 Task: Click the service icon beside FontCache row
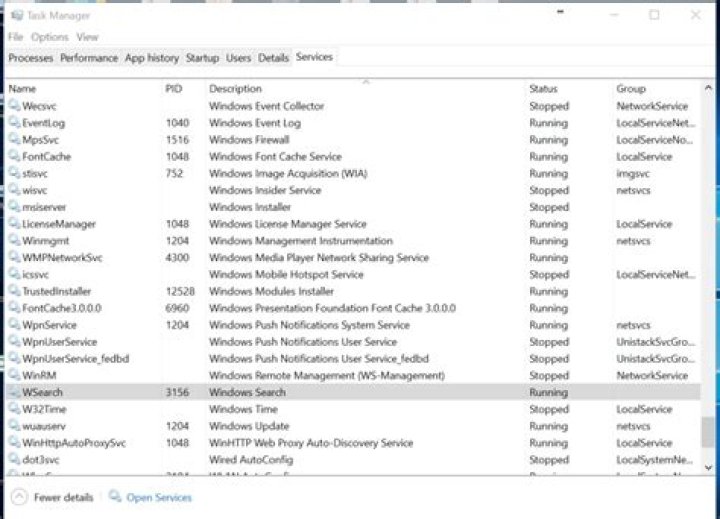point(14,156)
